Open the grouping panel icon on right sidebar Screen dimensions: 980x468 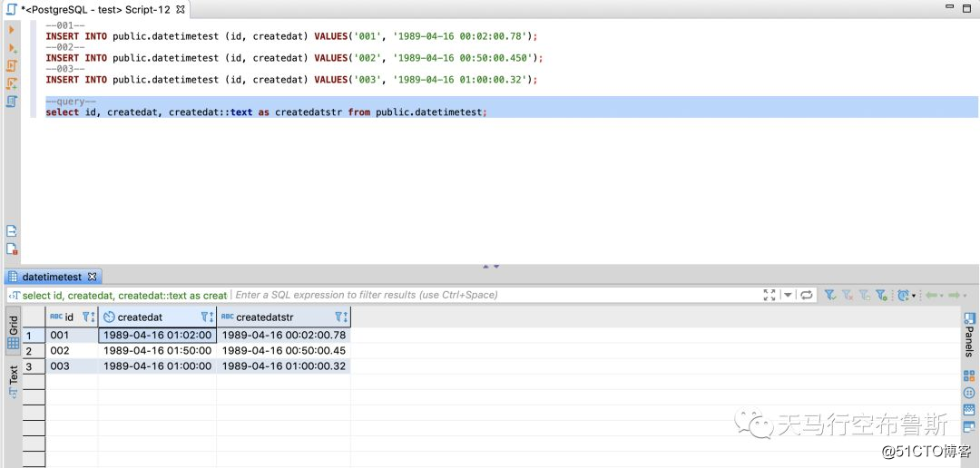[x=969, y=376]
